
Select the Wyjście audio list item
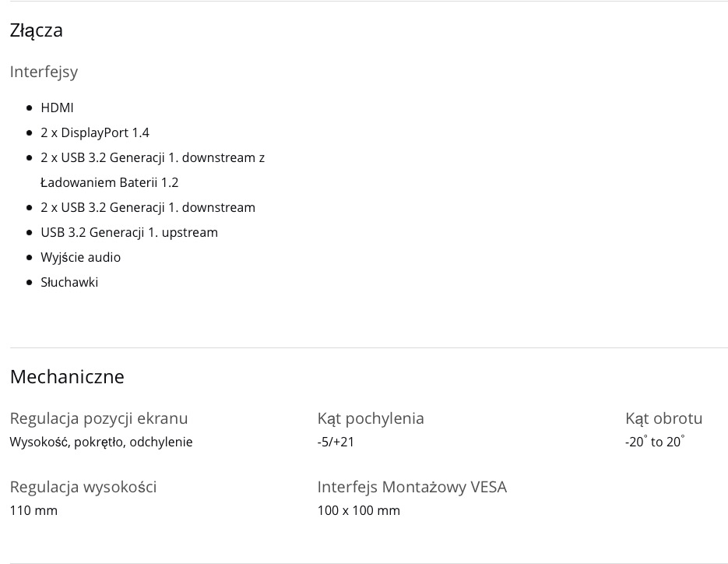pos(80,257)
